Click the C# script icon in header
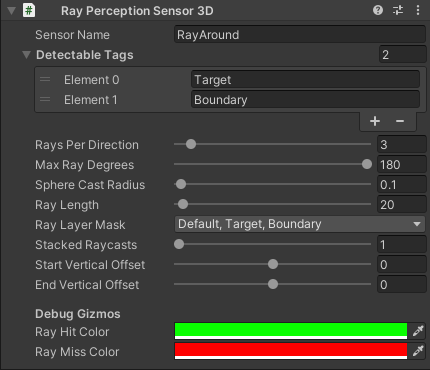Viewport: 430px width, 370px height. pyautogui.click(x=29, y=11)
